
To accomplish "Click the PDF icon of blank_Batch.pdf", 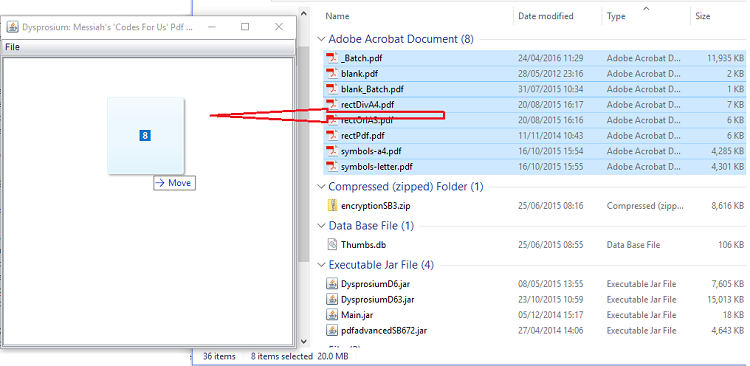I will (332, 89).
